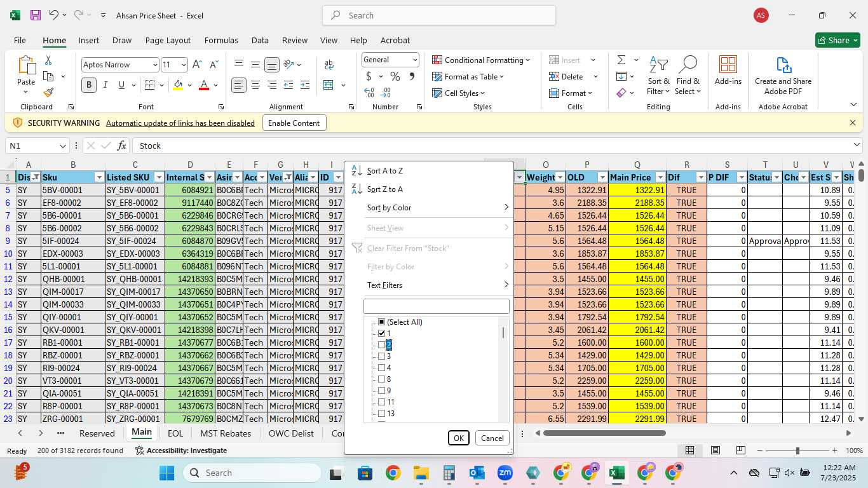Open the Data ribbon tab

click(x=260, y=40)
